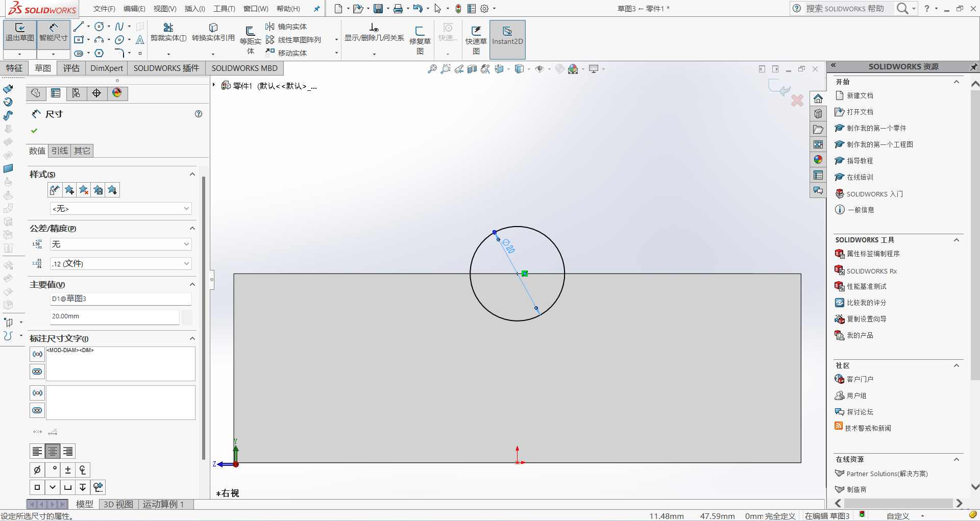The height and width of the screenshot is (521, 980).
Task: Open the tolerance type dropdown
Action: coord(120,244)
